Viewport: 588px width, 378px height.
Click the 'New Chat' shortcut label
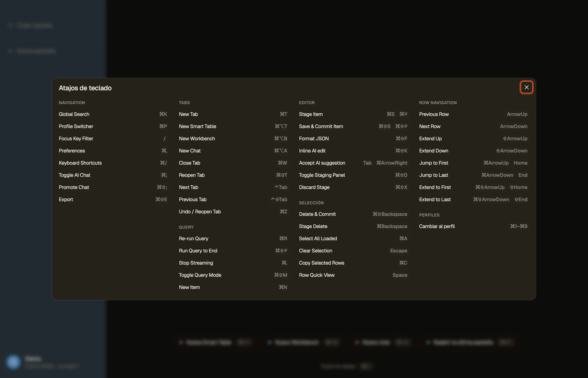(x=189, y=151)
